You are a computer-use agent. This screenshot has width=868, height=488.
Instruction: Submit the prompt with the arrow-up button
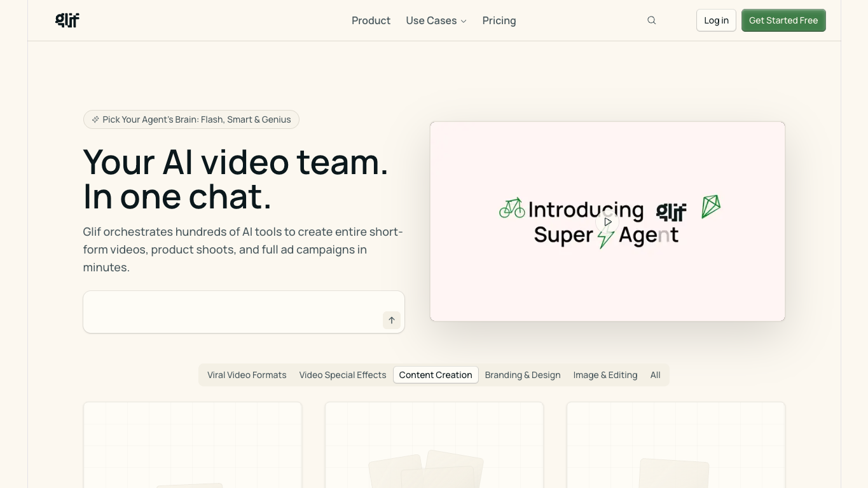coord(392,320)
